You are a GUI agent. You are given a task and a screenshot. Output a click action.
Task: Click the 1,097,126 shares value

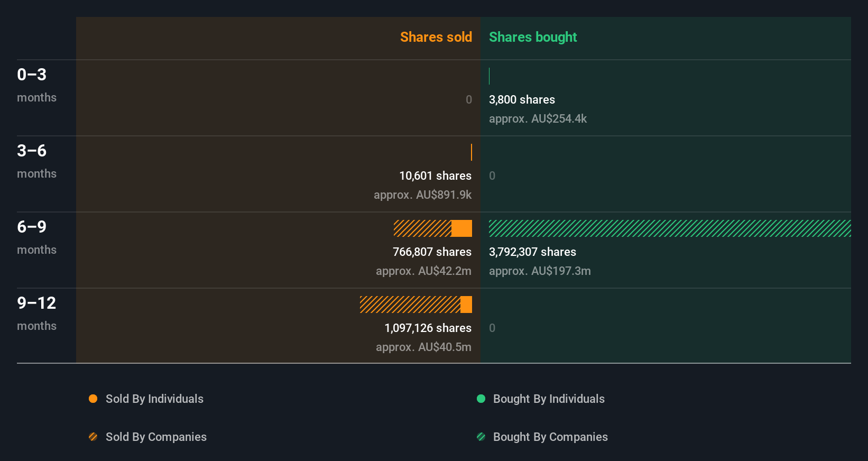coord(428,328)
